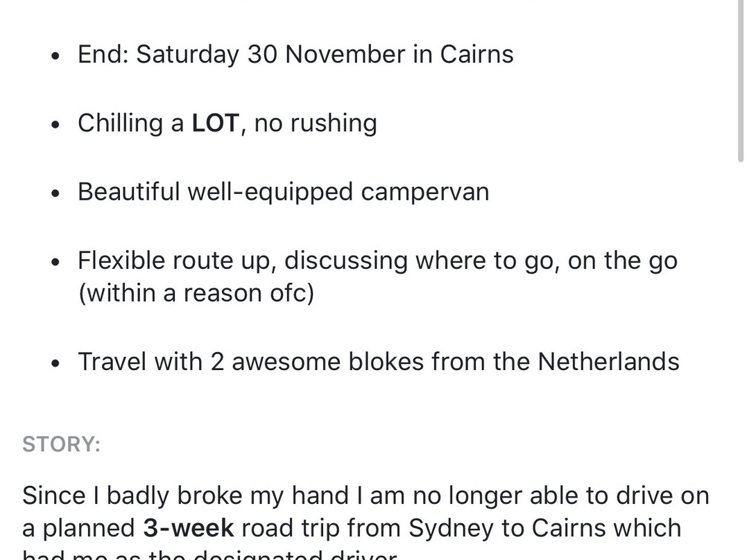Image resolution: width=749 pixels, height=560 pixels.
Task: Click the bullet dot before 'Travel with'
Action: click(x=56, y=363)
